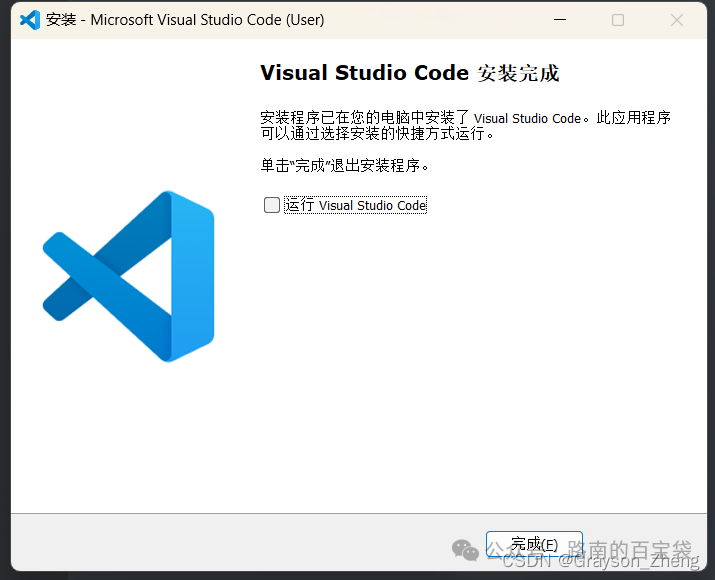Click the heading Visual Studio Code 安装完成

pos(409,73)
